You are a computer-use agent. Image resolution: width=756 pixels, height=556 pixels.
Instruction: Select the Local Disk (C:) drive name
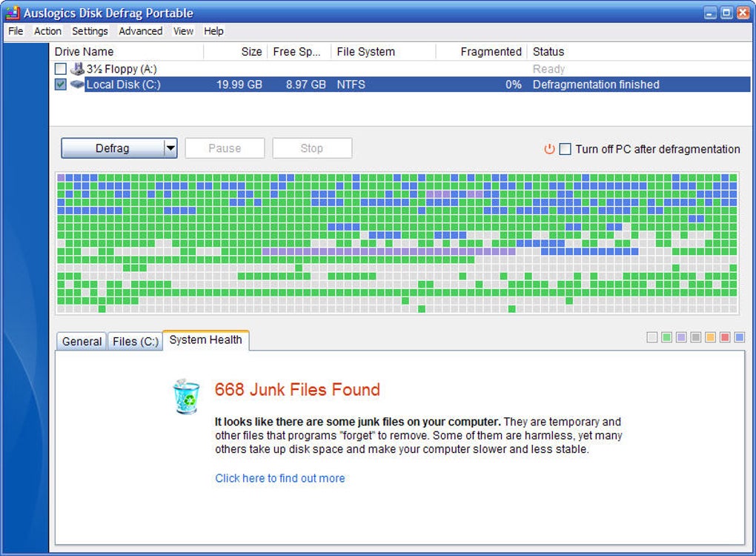123,85
